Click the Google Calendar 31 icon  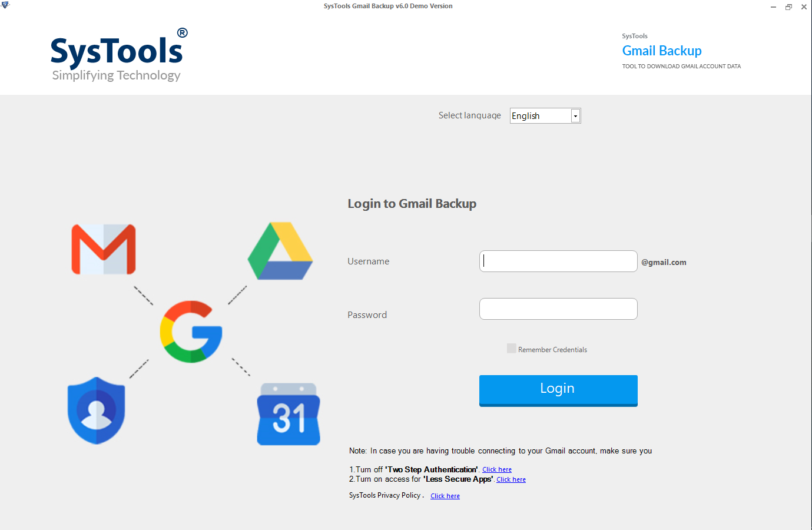(289, 414)
